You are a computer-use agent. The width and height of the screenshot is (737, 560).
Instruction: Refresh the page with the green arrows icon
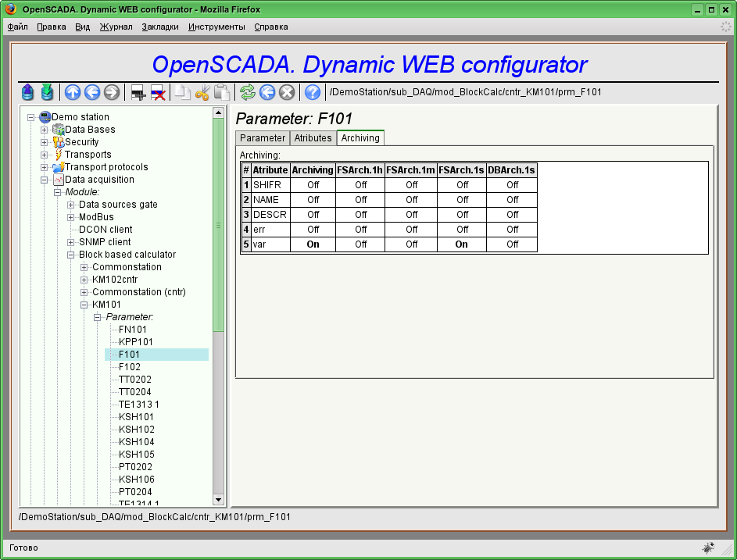(248, 92)
